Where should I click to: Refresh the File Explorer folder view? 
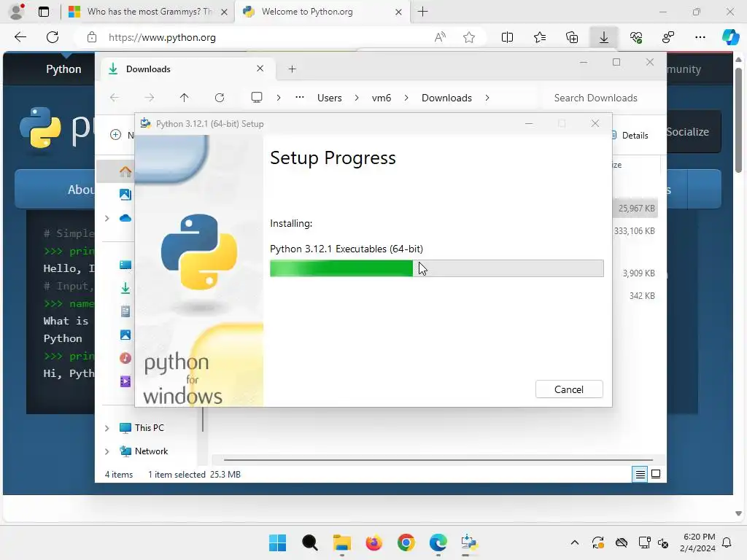click(219, 98)
